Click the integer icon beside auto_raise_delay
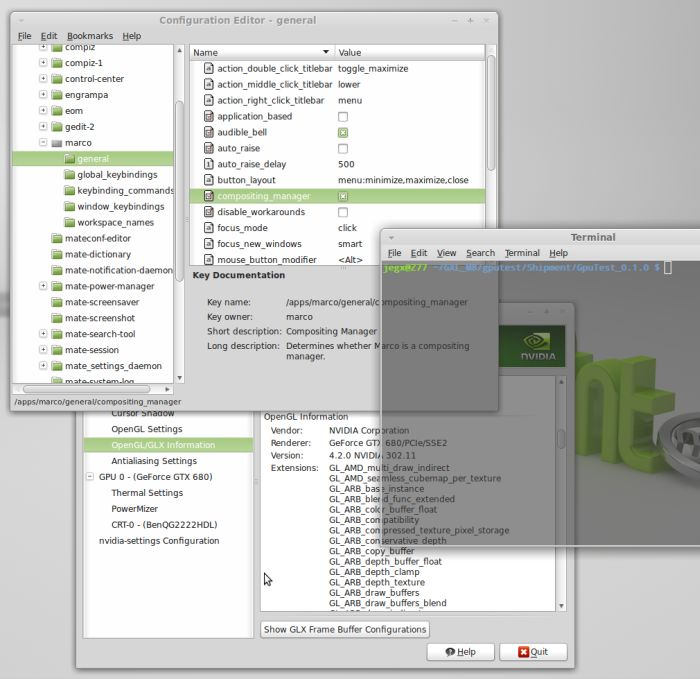 (x=208, y=164)
